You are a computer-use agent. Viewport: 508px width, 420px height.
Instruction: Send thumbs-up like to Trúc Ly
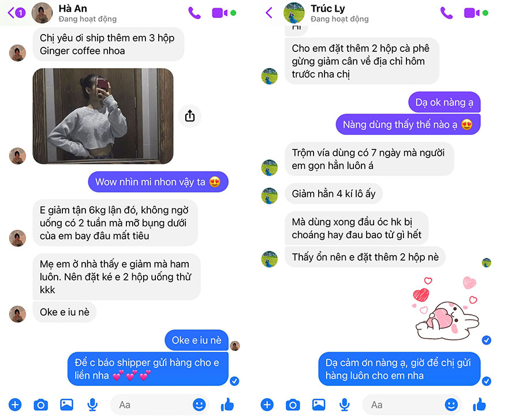coord(479,404)
